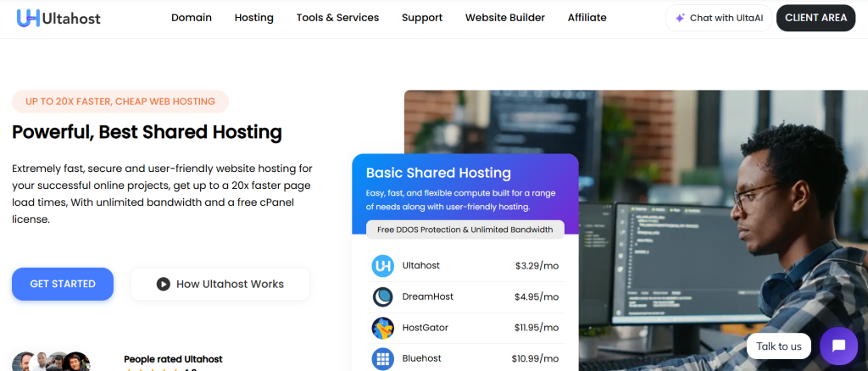Open the chat bubble widget
The height and width of the screenshot is (371, 868).
click(838, 346)
